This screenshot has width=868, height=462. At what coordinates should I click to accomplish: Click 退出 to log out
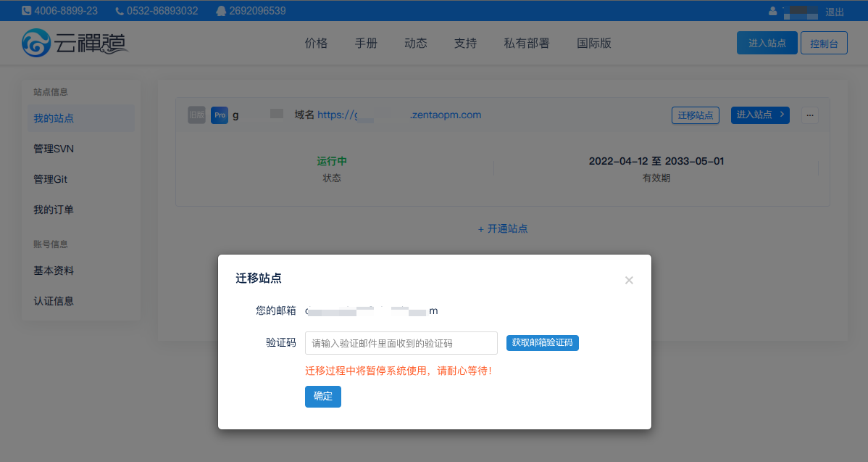pos(835,12)
